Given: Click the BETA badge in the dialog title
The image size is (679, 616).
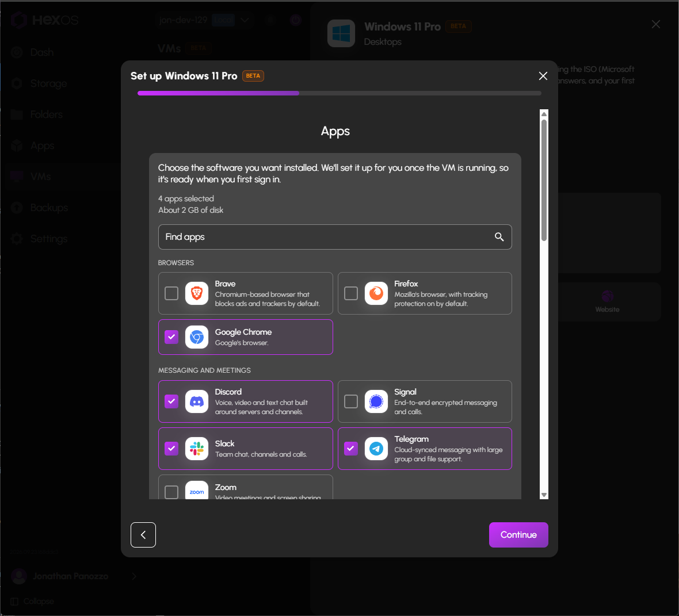Looking at the screenshot, I should (253, 76).
